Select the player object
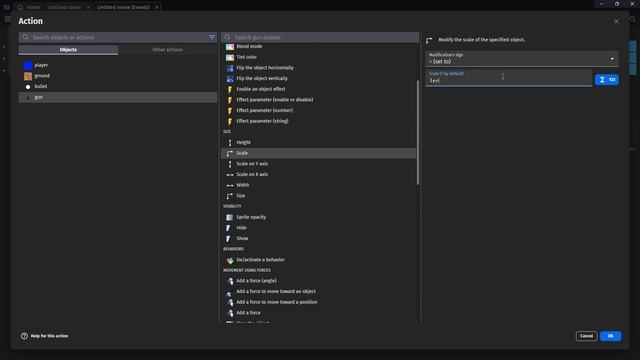 118,65
